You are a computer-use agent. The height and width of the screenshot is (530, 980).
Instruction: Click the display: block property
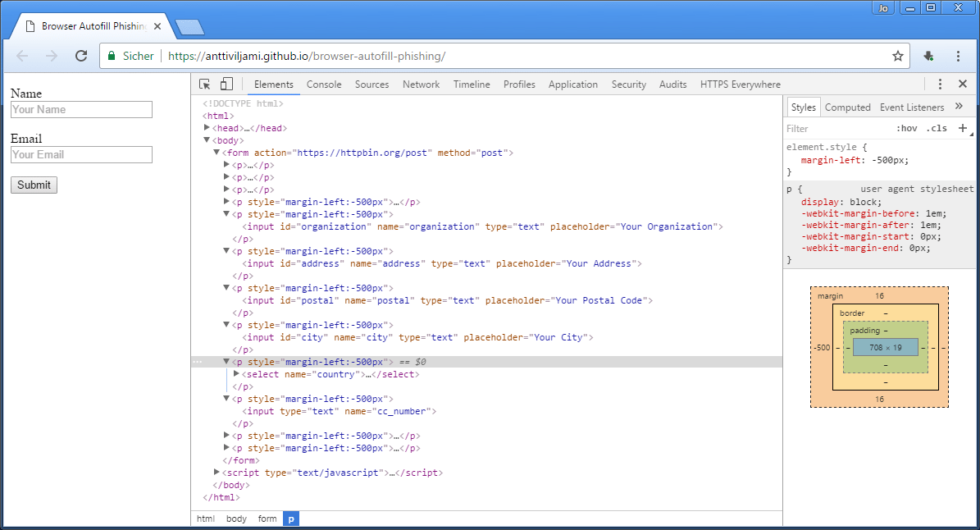[x=841, y=202]
